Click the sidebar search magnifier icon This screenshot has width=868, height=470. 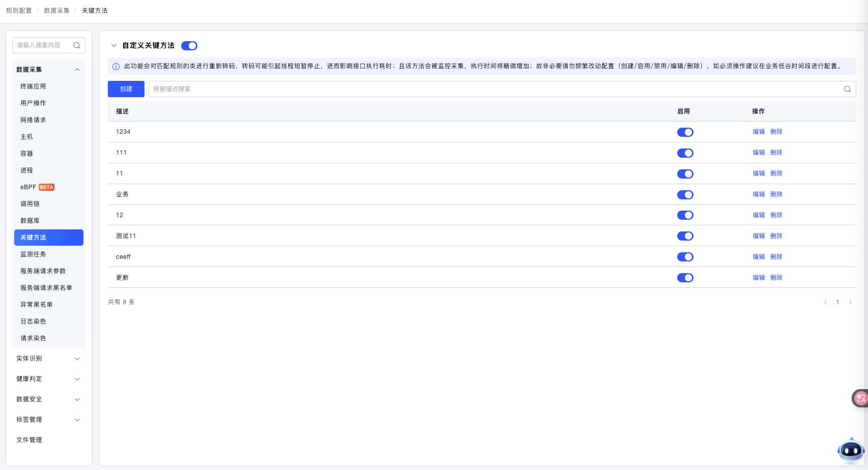pos(77,45)
